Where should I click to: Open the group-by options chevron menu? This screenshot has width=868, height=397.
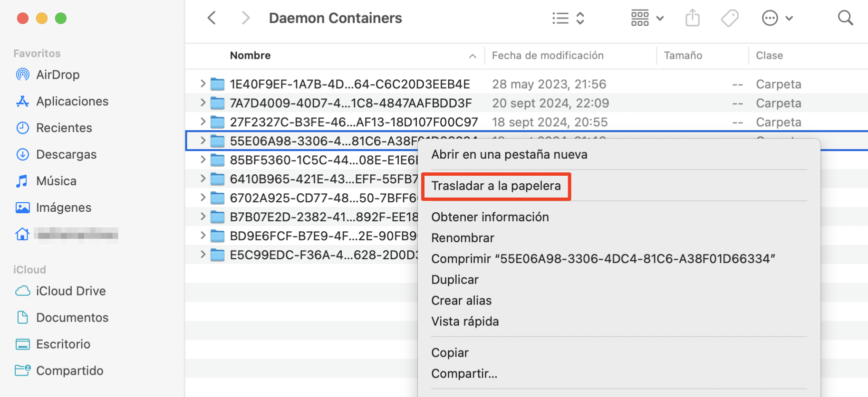(661, 18)
